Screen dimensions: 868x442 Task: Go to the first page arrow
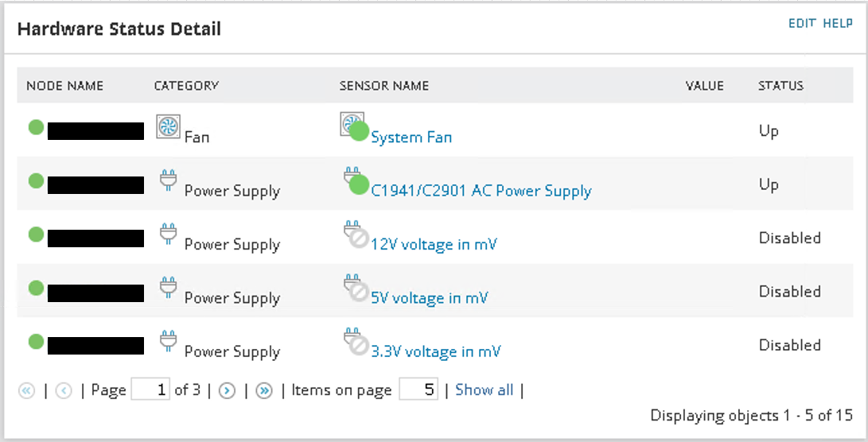[x=26, y=390]
